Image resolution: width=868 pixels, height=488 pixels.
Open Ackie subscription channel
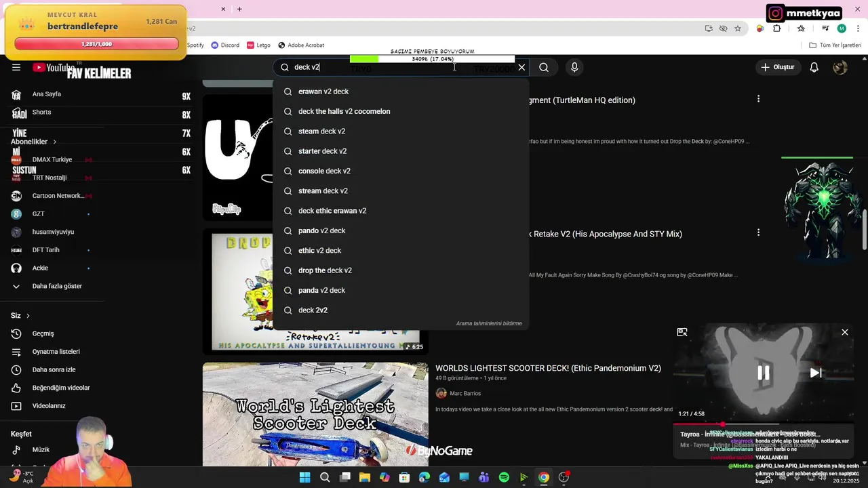click(x=41, y=268)
